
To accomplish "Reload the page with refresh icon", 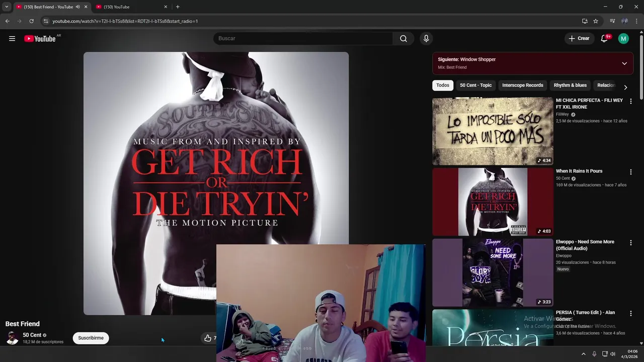I will click(x=31, y=21).
